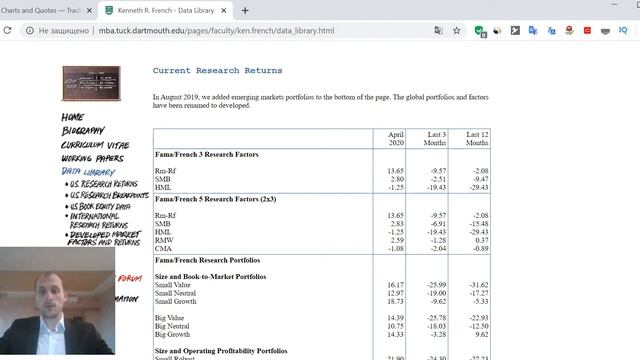Click the Fama/French 5 Research Factors (2x3) heading
Screen dimensions: 640x360
point(216,199)
